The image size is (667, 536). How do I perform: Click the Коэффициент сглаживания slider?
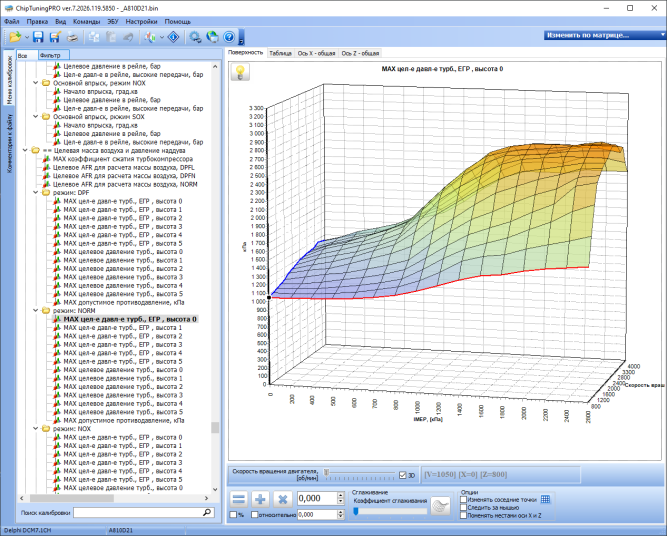pos(390,512)
